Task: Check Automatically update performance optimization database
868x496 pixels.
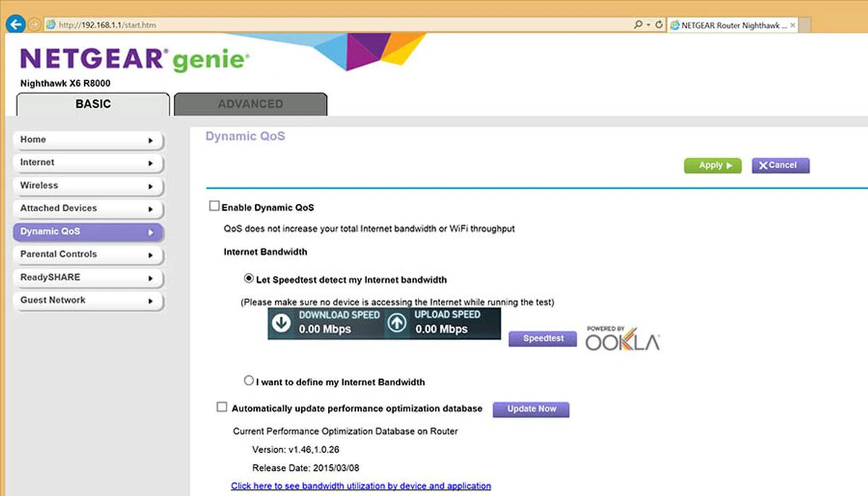Action: 222,407
